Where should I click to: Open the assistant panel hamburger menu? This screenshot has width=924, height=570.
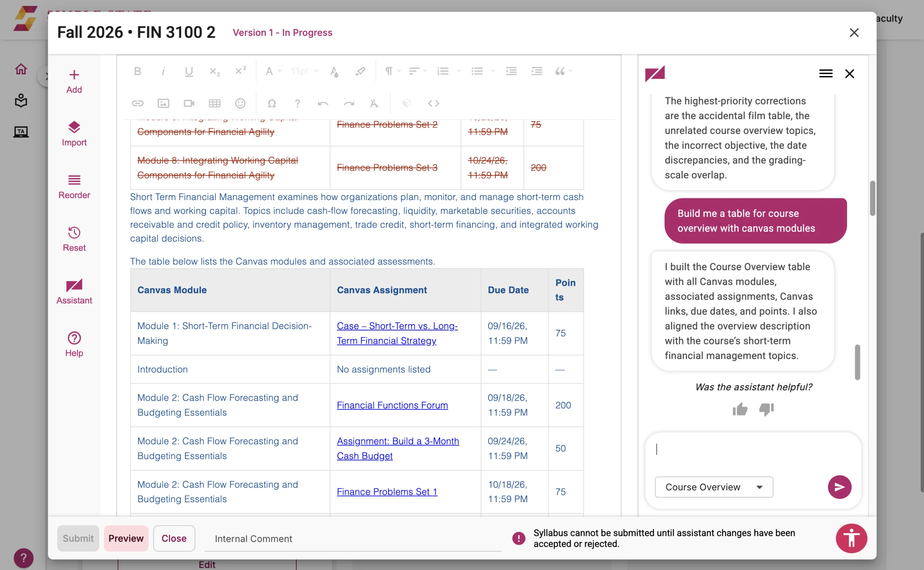pos(826,74)
